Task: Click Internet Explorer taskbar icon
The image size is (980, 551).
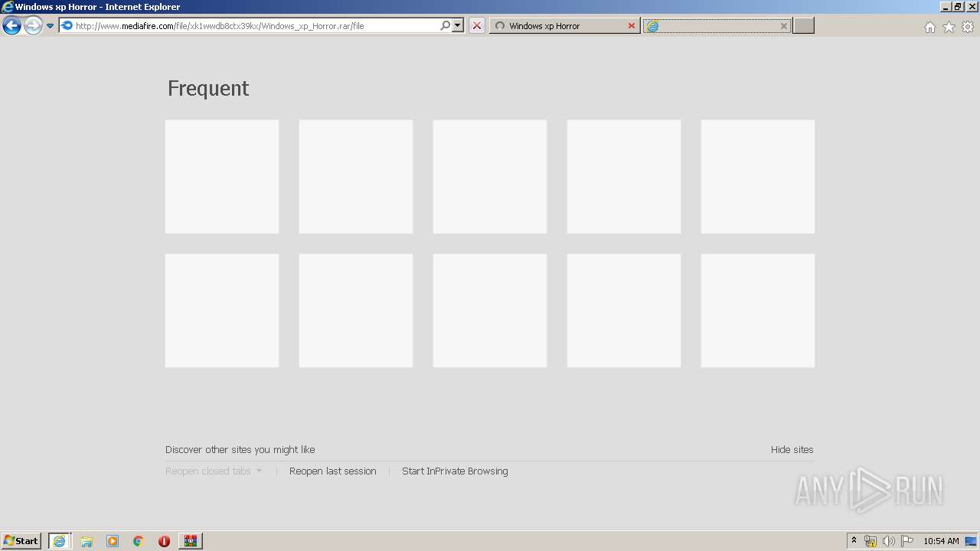Action: click(59, 541)
